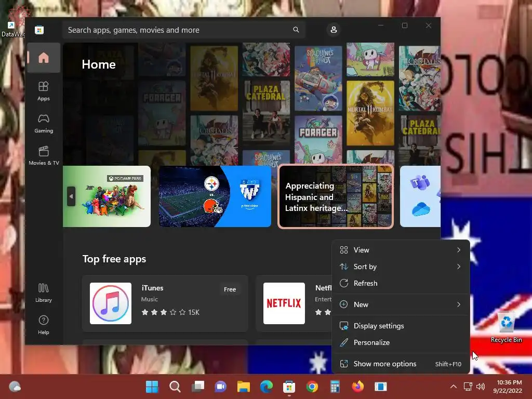Open Chat app on the taskbar
Viewport: 532px width, 399px height.
point(220,387)
